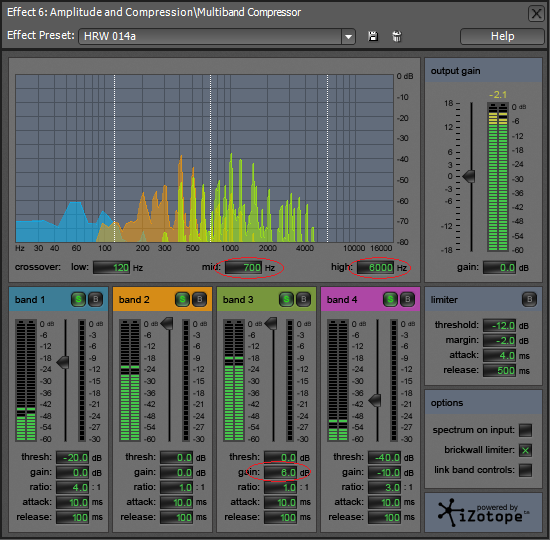
Task: Bypass band 2 with B button
Action: point(200,299)
